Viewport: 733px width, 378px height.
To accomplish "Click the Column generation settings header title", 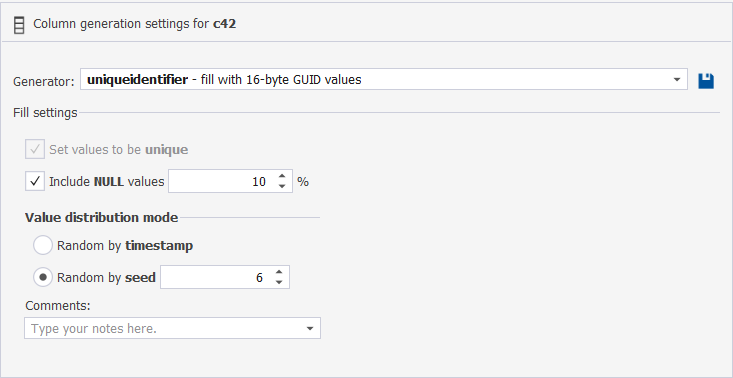I will click(135, 24).
